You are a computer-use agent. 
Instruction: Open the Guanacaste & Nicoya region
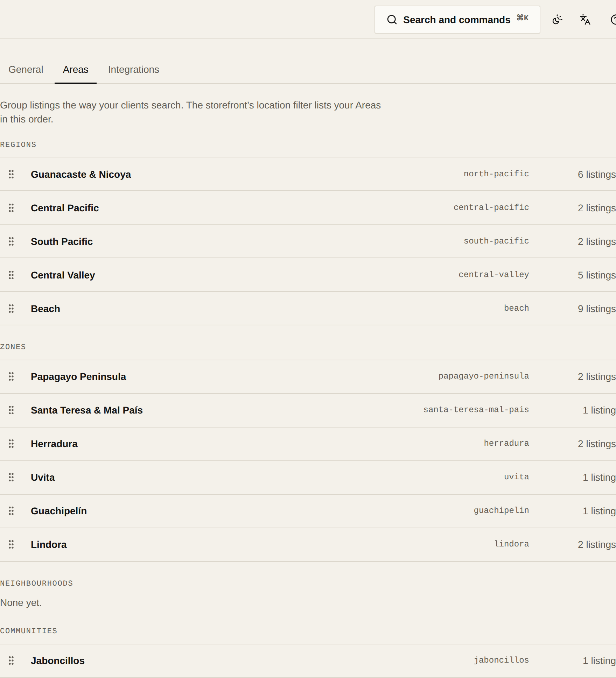coord(81,174)
